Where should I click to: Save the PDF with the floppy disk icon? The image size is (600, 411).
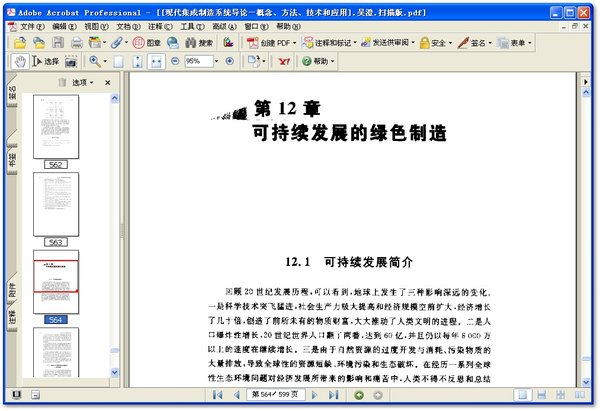point(58,42)
